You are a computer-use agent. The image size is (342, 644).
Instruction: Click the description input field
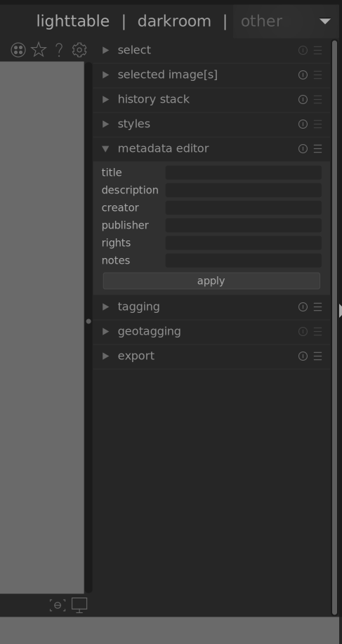[x=244, y=190]
